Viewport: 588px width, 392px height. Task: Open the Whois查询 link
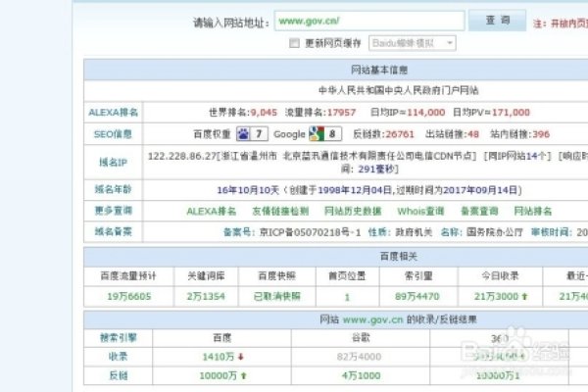point(420,212)
